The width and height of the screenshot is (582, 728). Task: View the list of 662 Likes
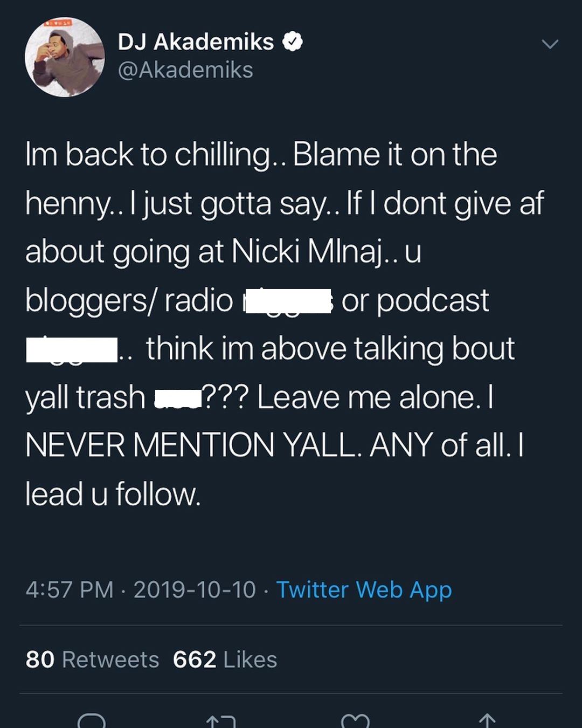[x=225, y=660]
